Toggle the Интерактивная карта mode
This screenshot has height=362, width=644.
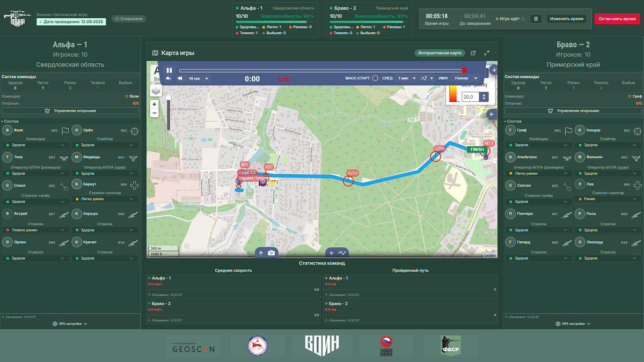(440, 53)
